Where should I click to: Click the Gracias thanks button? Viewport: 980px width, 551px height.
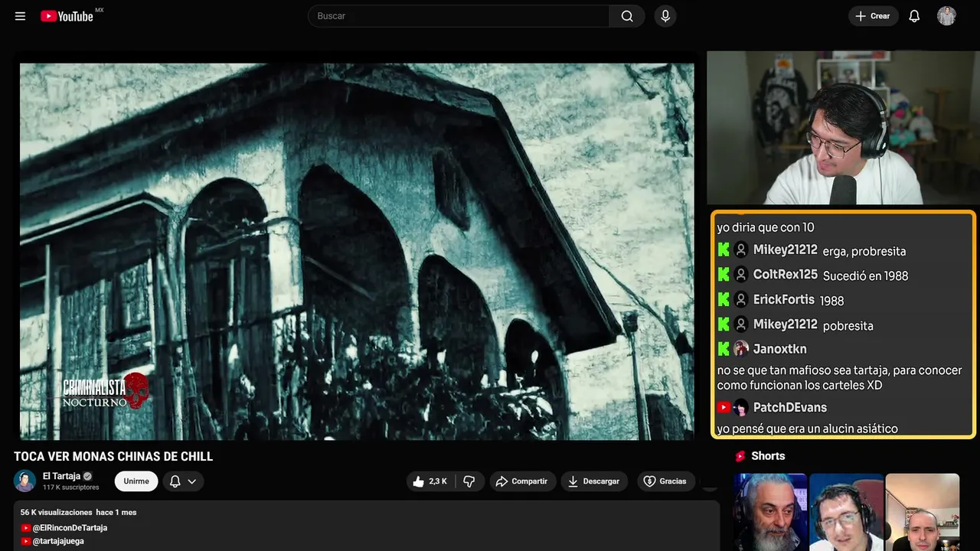(665, 481)
